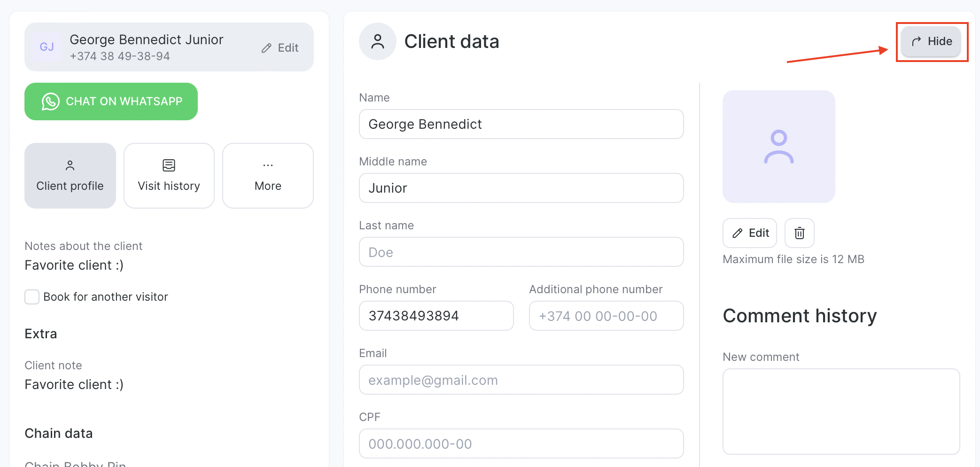Click the Additional phone number field
This screenshot has height=467, width=980.
point(606,316)
